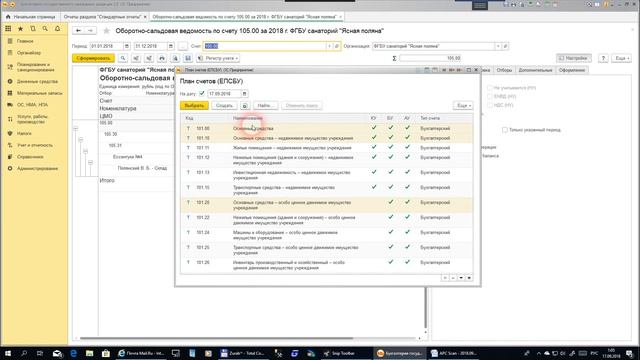Add report to favorites with the star

107,31
